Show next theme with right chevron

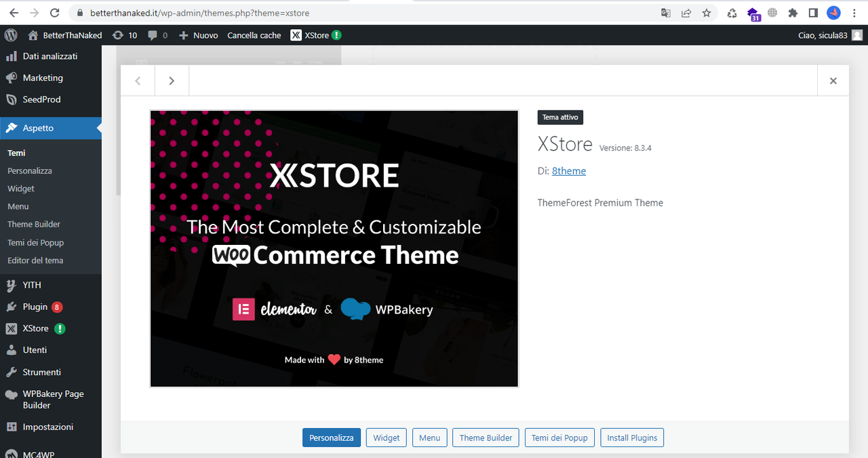(x=172, y=81)
